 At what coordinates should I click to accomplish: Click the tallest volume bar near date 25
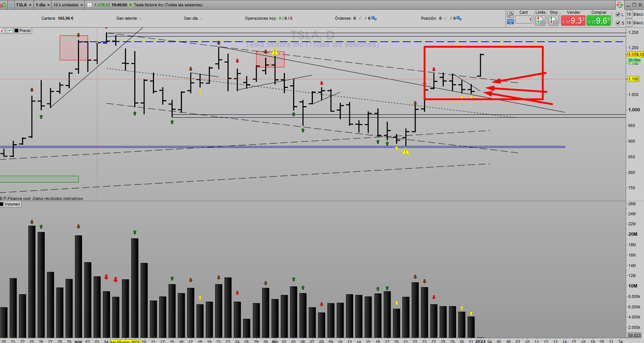click(32, 281)
